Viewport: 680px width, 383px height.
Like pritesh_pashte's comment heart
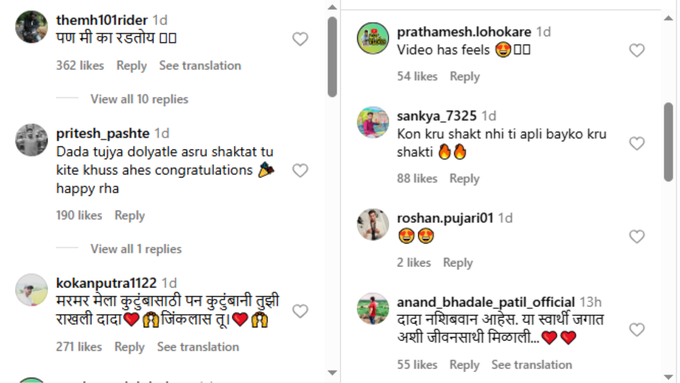pos(300,170)
